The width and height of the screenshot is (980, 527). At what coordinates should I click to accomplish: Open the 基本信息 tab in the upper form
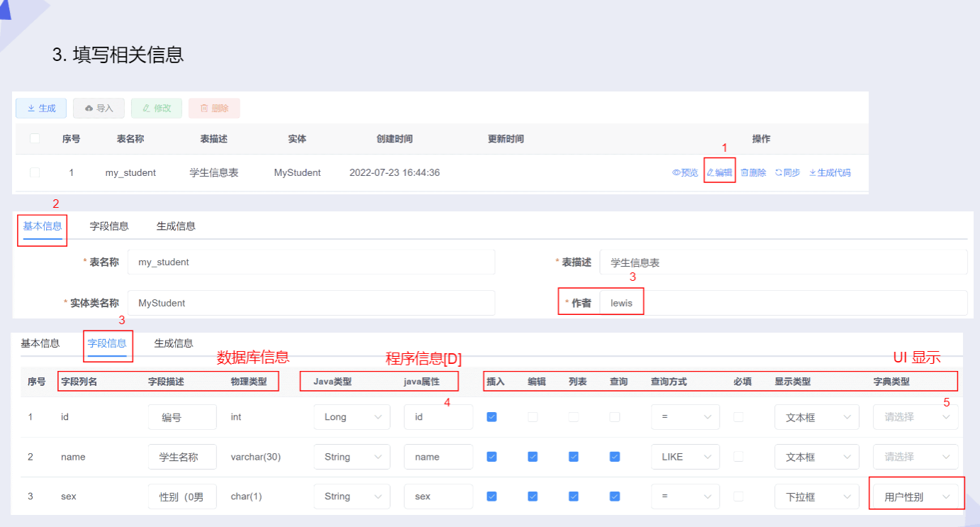click(x=43, y=226)
